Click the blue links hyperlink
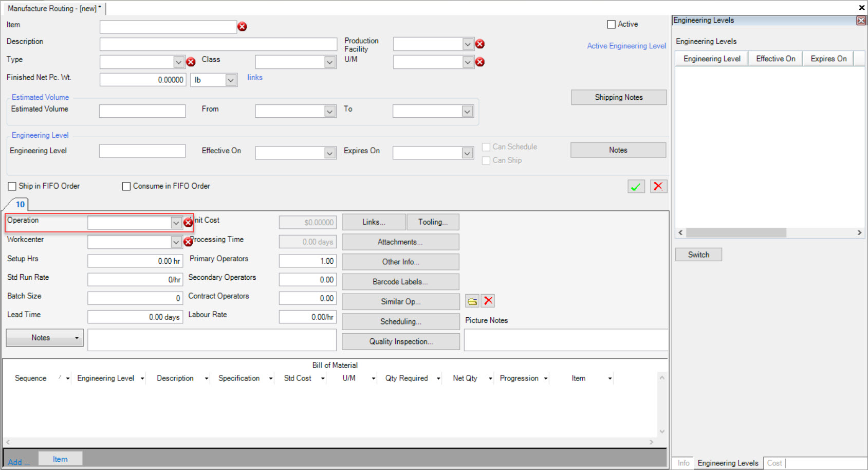868x470 pixels. (255, 77)
